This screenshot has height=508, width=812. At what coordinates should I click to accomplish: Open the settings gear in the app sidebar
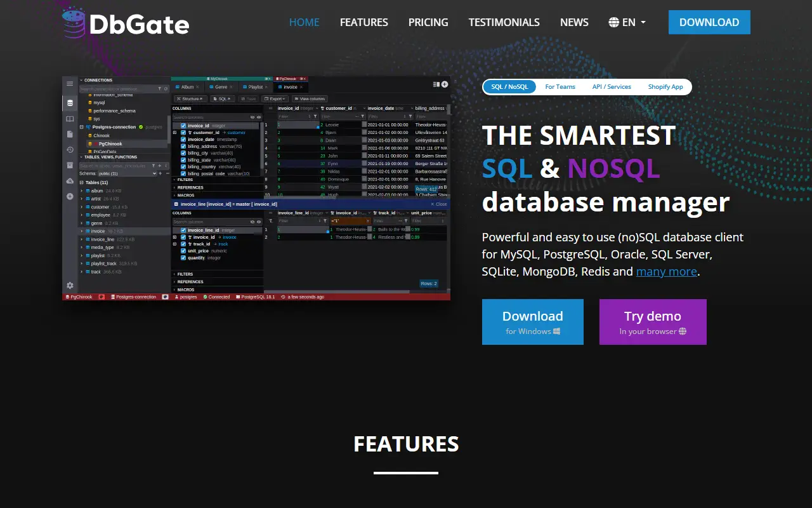pos(70,286)
